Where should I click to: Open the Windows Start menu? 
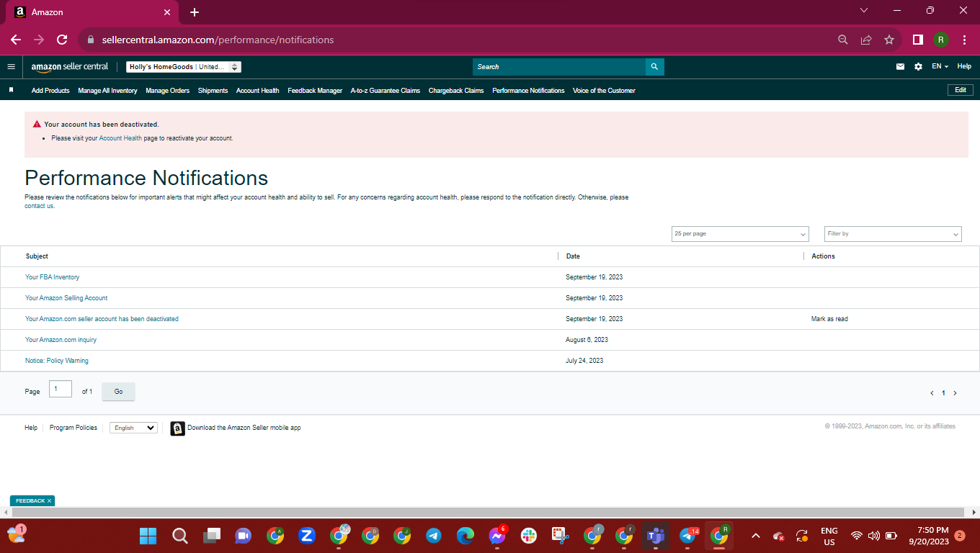pos(148,536)
